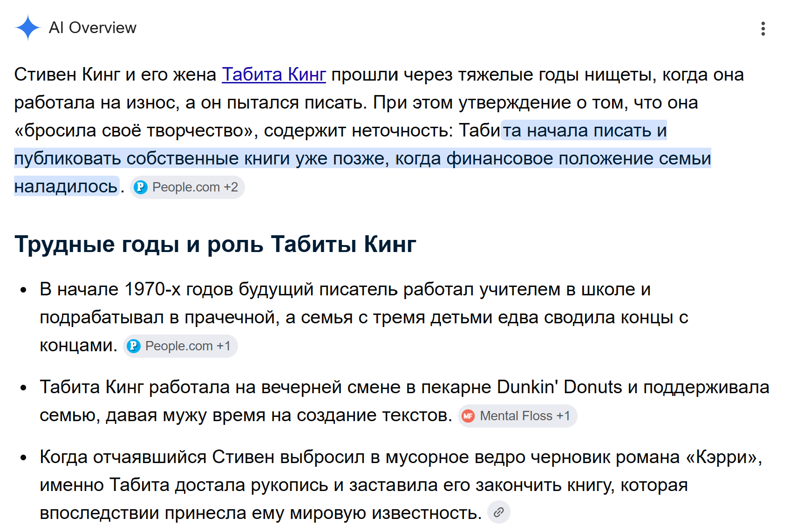This screenshot has height=532, width=790.
Task: Click the blue AI Overview sparkle icon
Action: pos(28,27)
